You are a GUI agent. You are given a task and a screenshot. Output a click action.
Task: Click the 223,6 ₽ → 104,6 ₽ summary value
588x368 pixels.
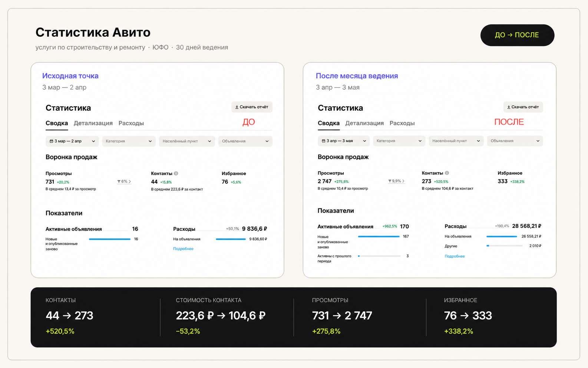[221, 316]
